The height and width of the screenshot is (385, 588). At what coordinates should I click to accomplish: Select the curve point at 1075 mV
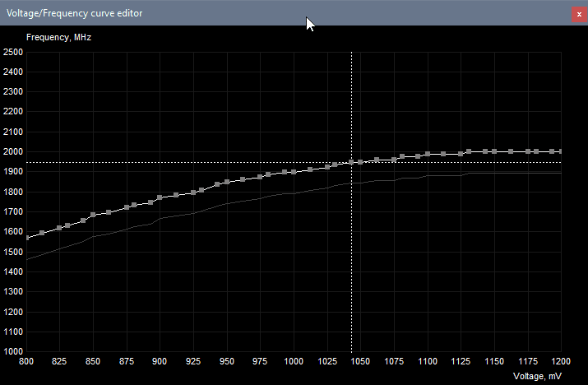394,160
